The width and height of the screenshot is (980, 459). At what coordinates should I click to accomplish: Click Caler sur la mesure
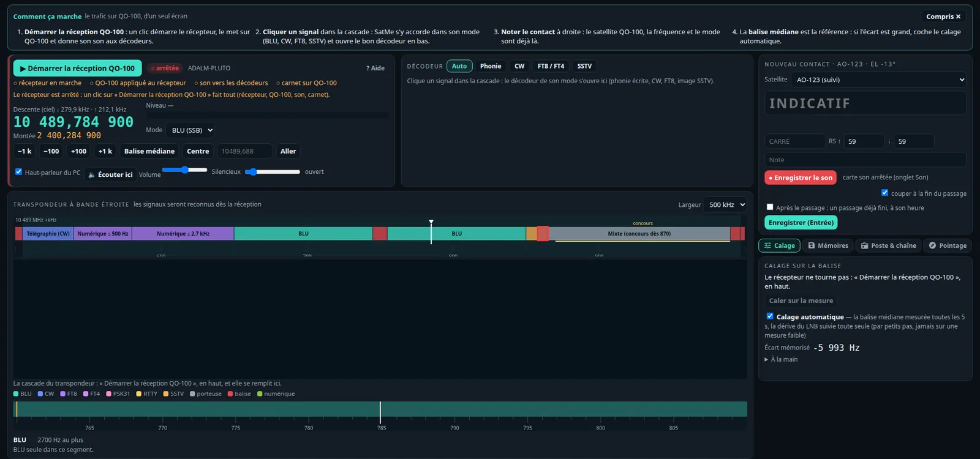[801, 300]
